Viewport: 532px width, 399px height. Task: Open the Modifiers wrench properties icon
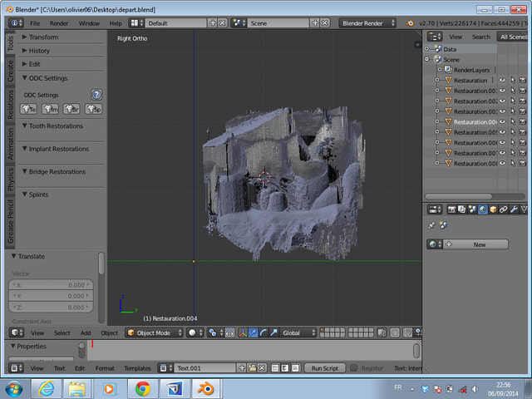pyautogui.click(x=514, y=209)
